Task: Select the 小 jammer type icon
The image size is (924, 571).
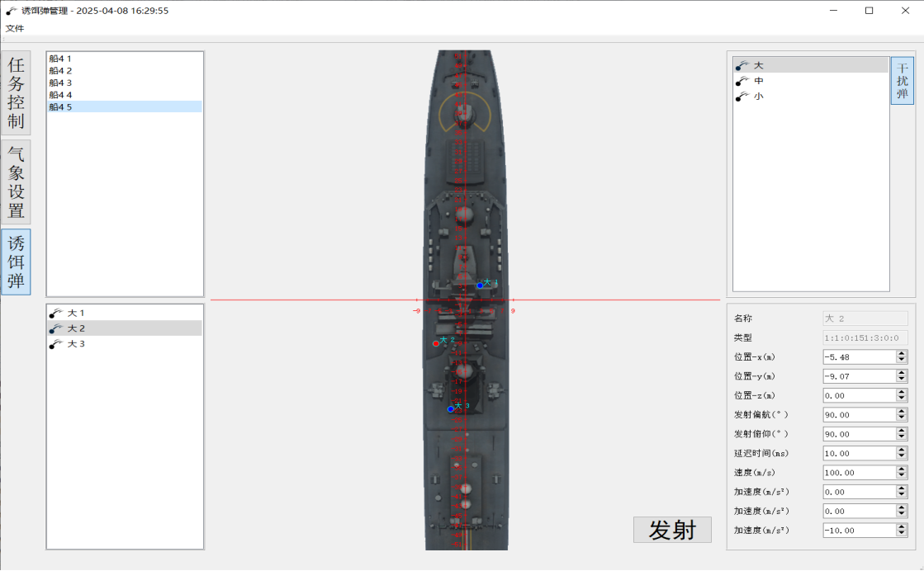Action: pos(742,96)
